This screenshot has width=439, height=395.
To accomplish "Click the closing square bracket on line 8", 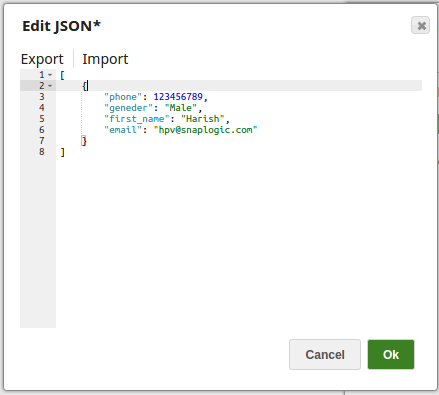I will tap(63, 152).
